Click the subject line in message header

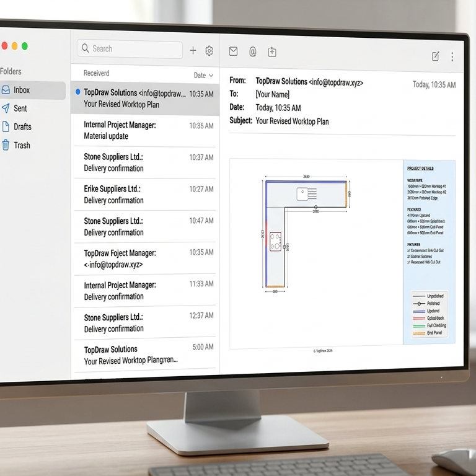(x=292, y=121)
